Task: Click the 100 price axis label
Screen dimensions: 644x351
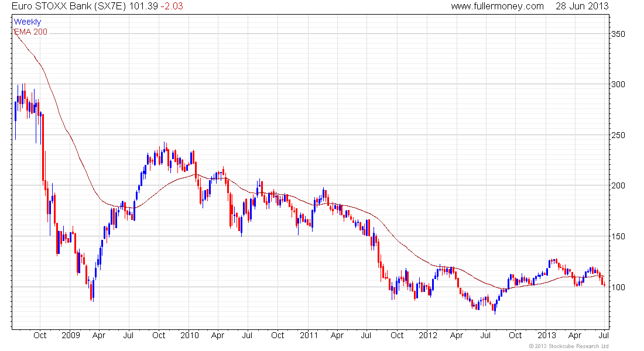Action: [618, 287]
